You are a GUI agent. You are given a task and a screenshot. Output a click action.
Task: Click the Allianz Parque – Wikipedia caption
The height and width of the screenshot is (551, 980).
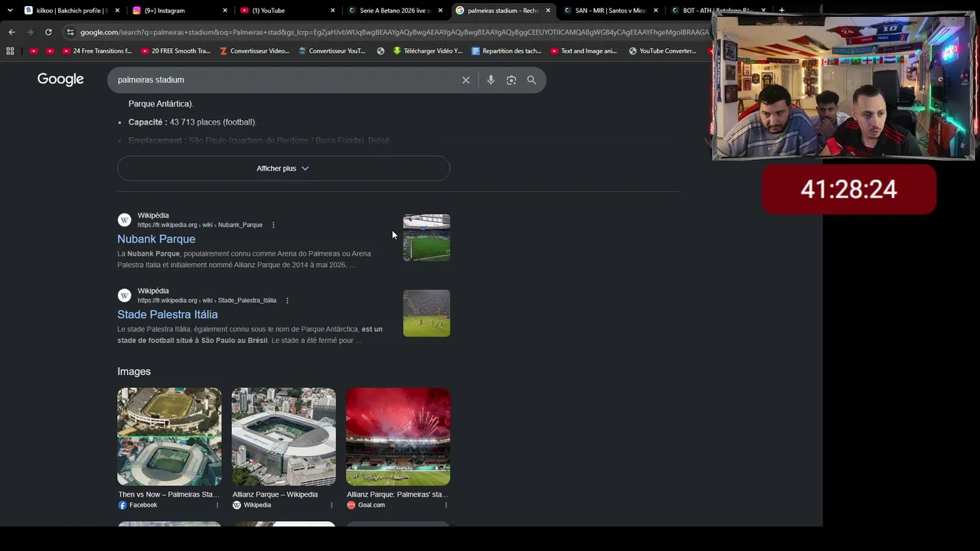click(x=275, y=494)
